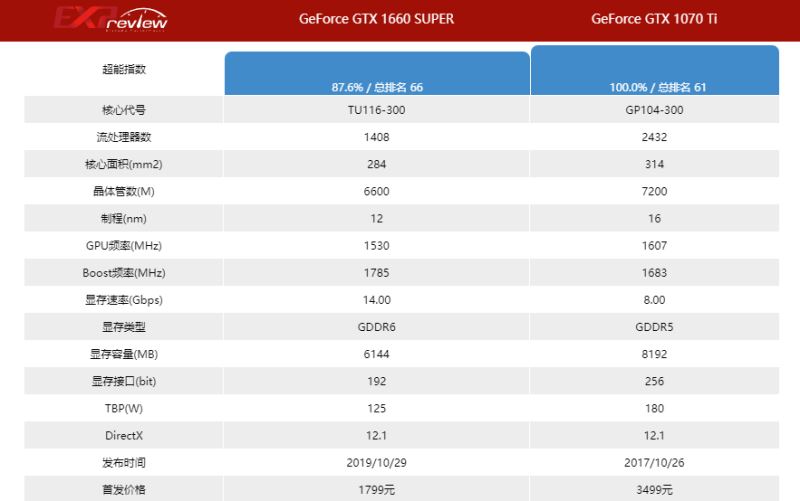Select the 晶体管数(M) row label
This screenshot has width=800, height=501.
[124, 191]
